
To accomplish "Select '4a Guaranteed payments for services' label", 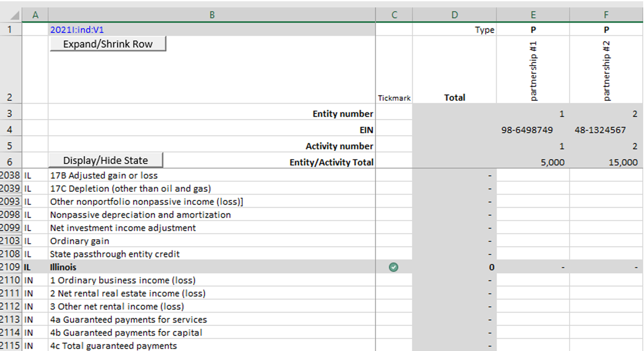I will (128, 320).
